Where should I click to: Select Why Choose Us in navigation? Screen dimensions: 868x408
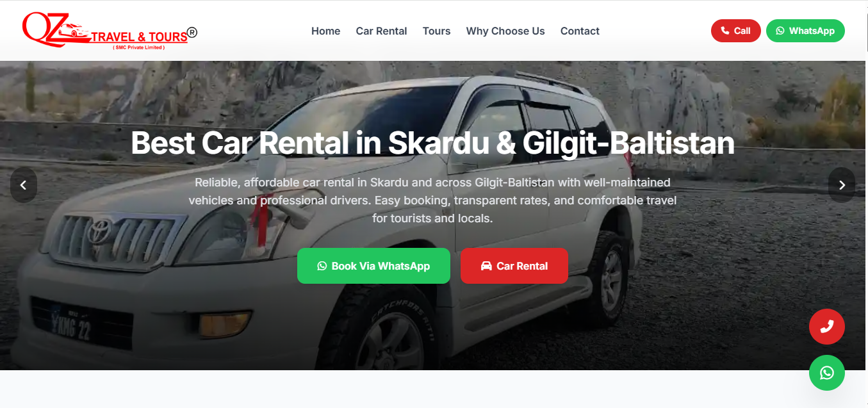[x=505, y=31]
